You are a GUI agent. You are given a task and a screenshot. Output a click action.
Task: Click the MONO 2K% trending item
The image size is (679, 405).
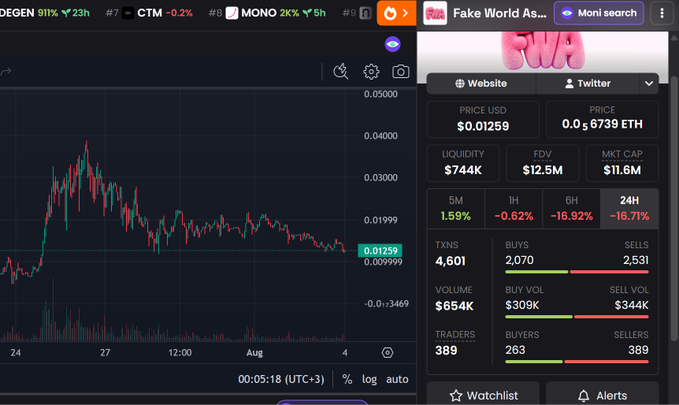click(x=267, y=13)
